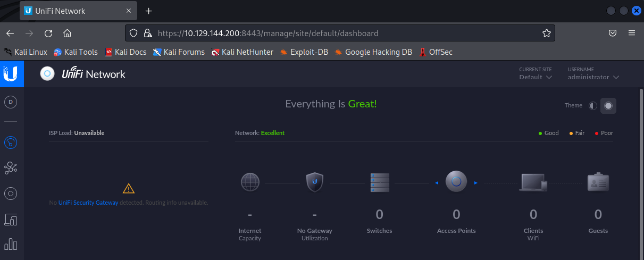Open the Default site badge icon

click(x=11, y=102)
